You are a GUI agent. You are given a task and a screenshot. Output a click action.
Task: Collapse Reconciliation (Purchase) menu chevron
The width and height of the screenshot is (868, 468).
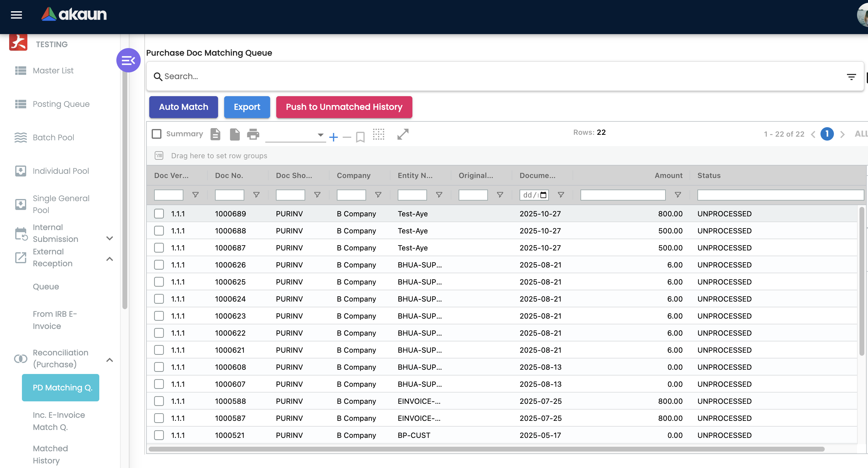tap(110, 360)
